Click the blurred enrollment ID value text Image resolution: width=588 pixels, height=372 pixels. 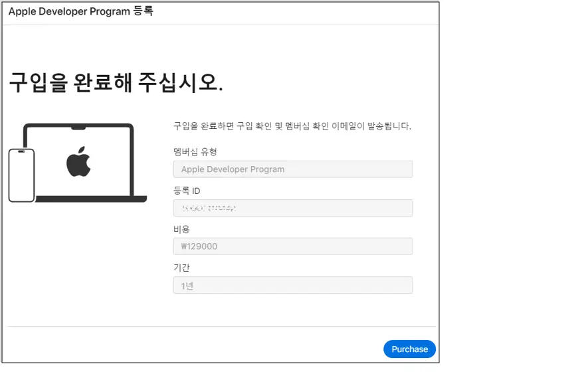pos(209,208)
